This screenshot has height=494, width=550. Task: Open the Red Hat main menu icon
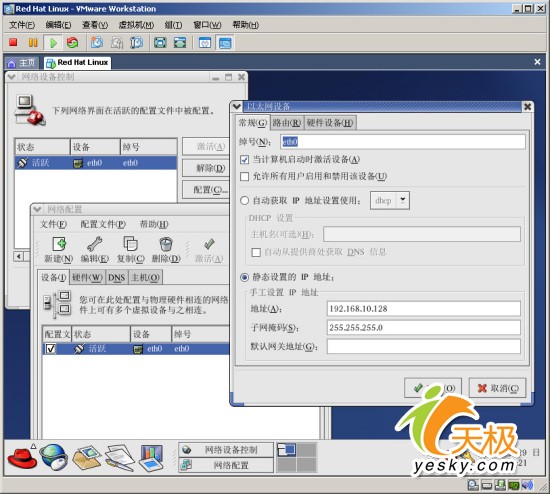22,458
